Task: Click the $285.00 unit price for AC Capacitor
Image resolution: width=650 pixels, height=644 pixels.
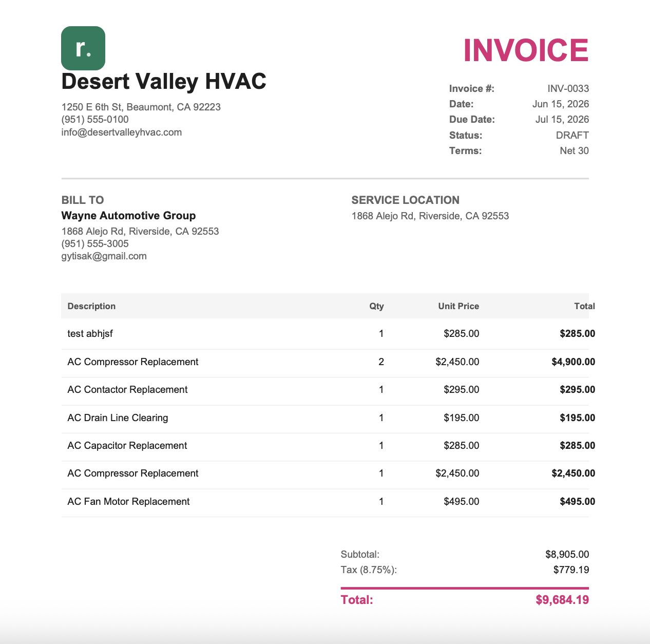Action: 462,446
